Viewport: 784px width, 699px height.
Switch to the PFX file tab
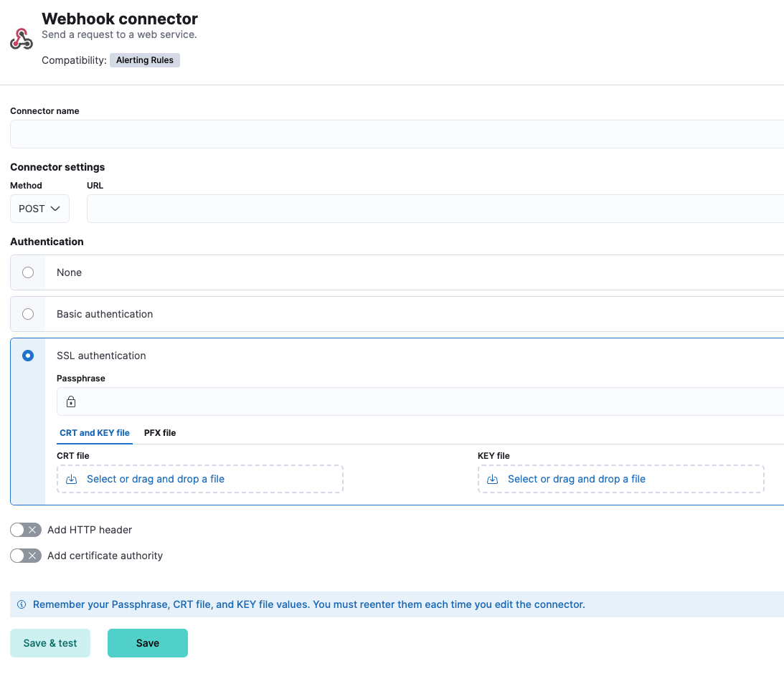[159, 433]
